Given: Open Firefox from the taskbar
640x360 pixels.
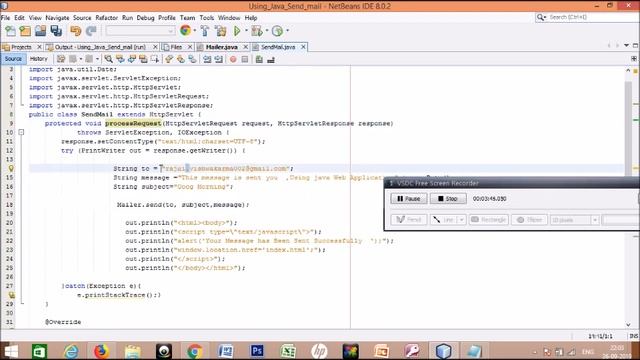Looking at the screenshot, I should [101, 351].
